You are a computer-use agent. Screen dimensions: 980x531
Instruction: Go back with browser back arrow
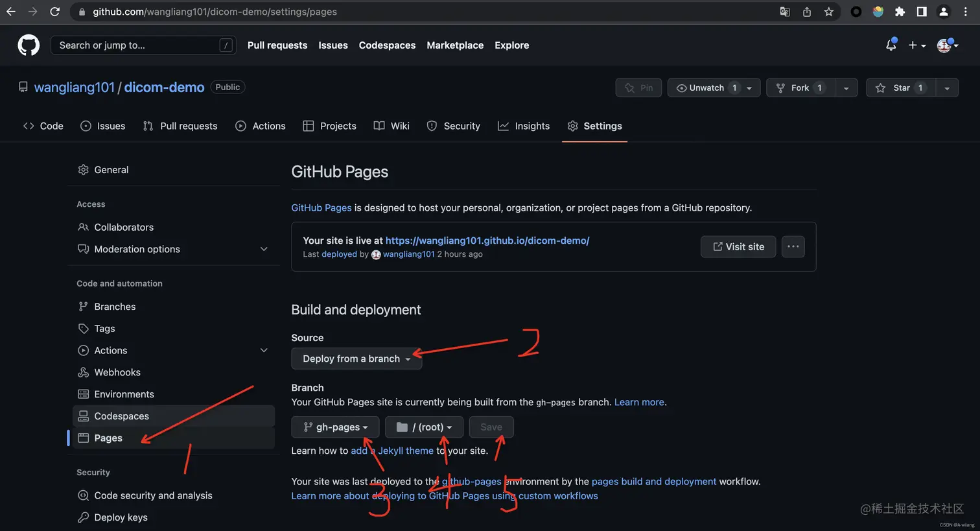pos(11,12)
